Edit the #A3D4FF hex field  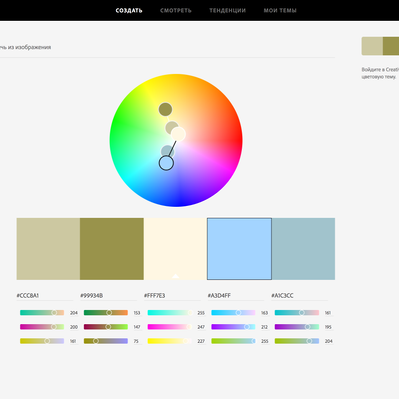click(236, 296)
